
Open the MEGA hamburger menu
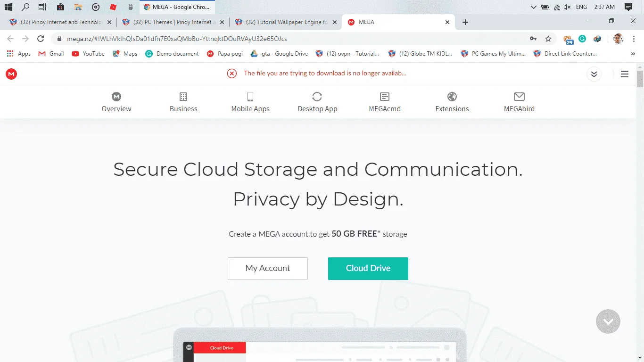[625, 74]
